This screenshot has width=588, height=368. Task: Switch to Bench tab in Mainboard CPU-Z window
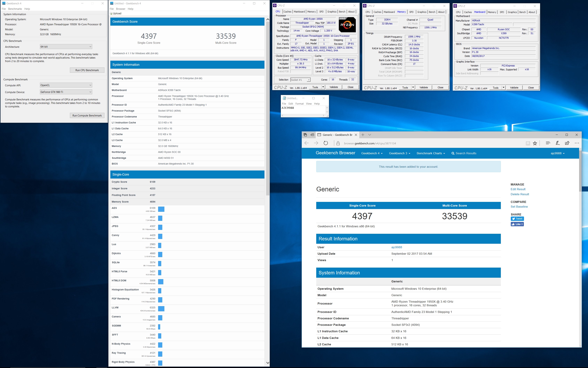point(522,12)
